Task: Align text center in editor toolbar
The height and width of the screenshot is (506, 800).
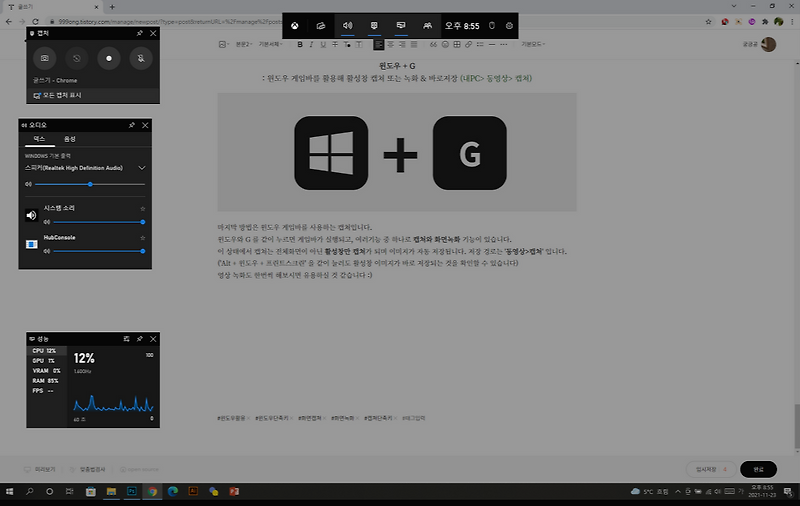Action: (390, 44)
